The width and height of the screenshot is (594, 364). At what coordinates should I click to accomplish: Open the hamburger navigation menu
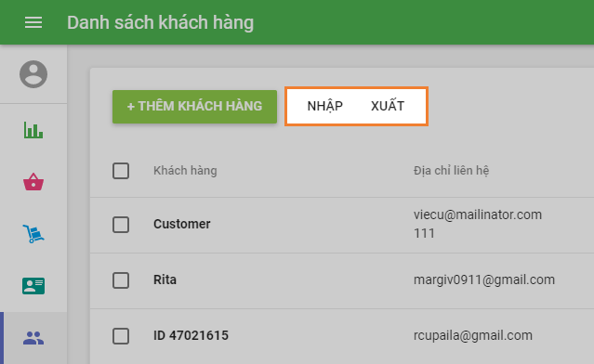[x=33, y=22]
